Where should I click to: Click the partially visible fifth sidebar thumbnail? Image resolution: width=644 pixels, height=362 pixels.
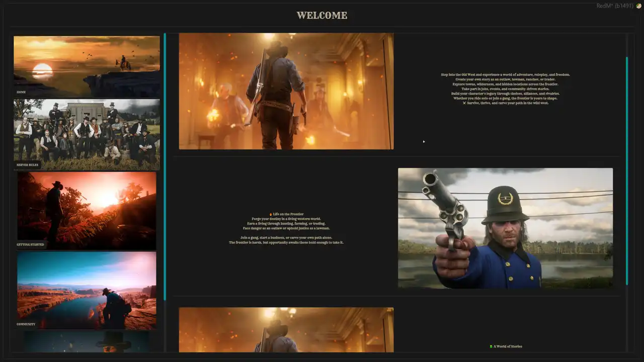coord(87,342)
